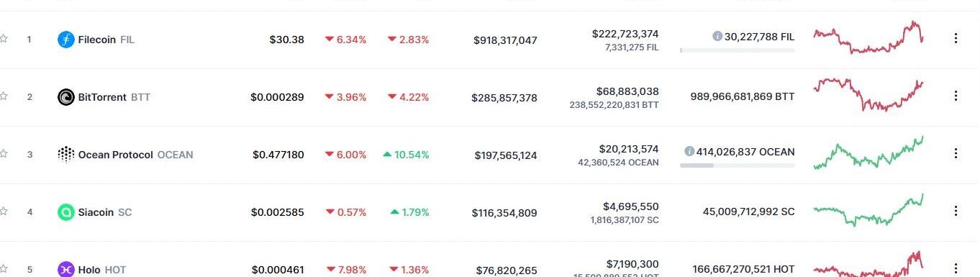Click the info icon beside 30,227,788 FIL
This screenshot has height=277, width=980.
[x=717, y=36]
